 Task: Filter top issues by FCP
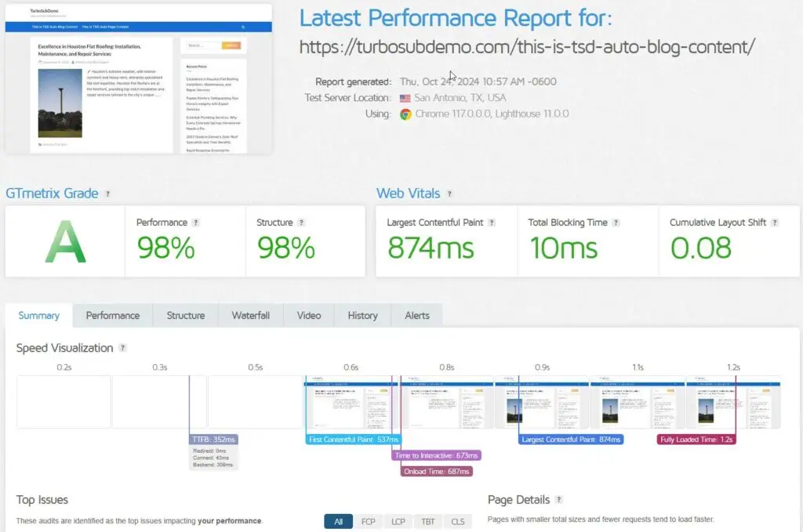click(x=369, y=522)
